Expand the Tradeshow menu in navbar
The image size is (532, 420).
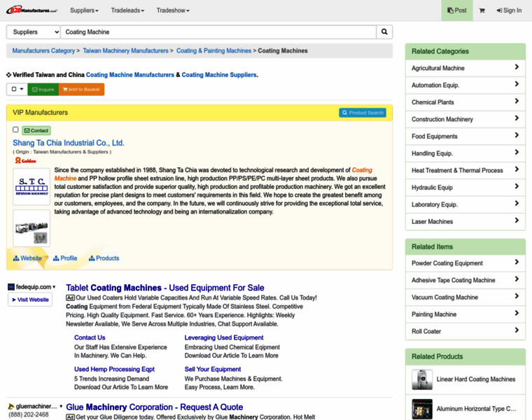[173, 10]
